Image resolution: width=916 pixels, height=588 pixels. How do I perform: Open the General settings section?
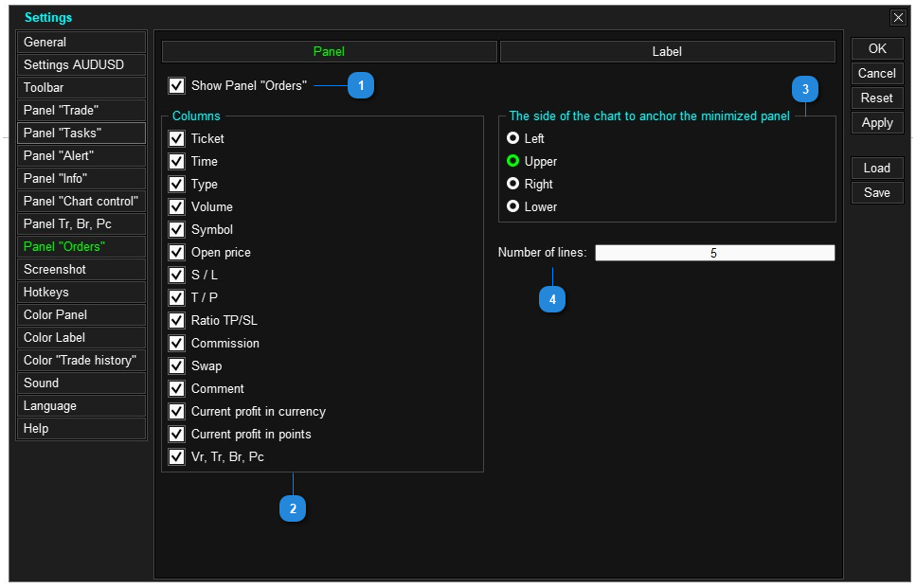pos(81,42)
